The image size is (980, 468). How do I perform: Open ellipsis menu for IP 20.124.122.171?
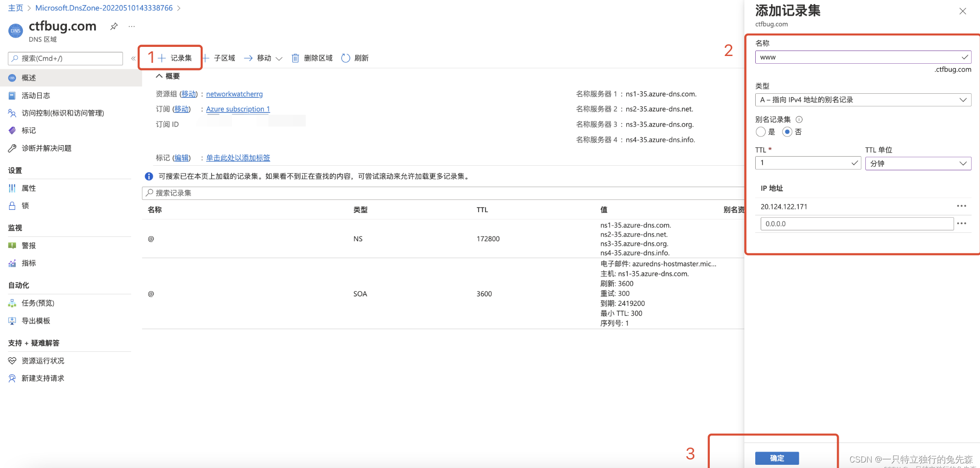pos(961,206)
